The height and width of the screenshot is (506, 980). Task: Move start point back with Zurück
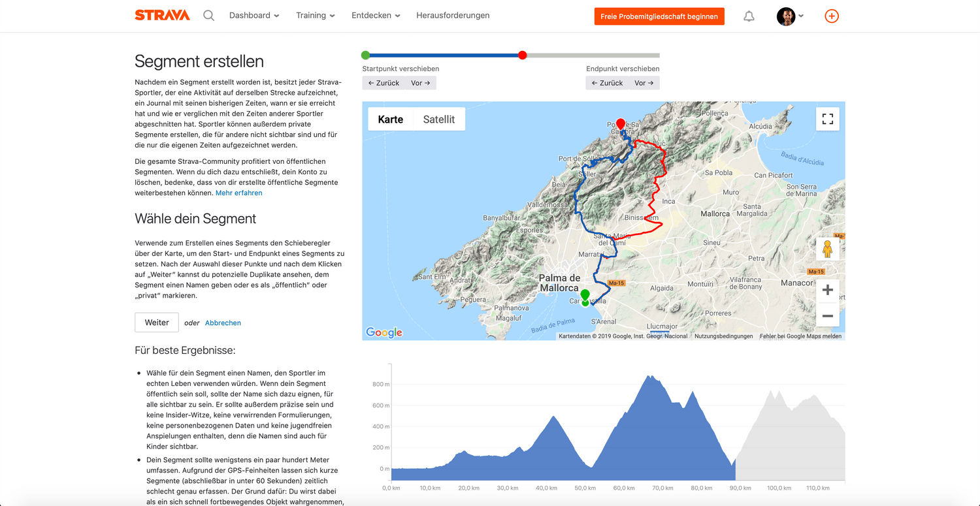[384, 83]
